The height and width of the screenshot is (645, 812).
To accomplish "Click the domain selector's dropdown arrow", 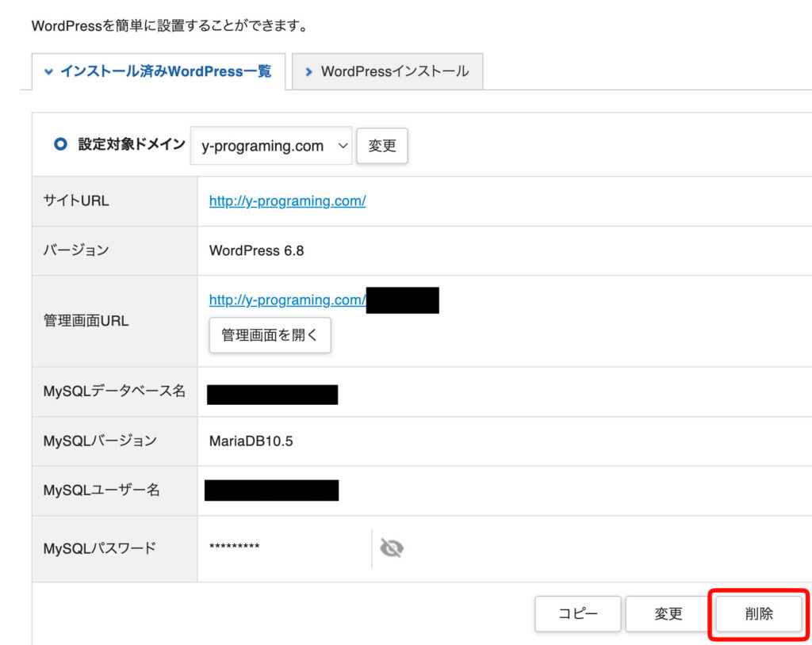I will click(343, 146).
